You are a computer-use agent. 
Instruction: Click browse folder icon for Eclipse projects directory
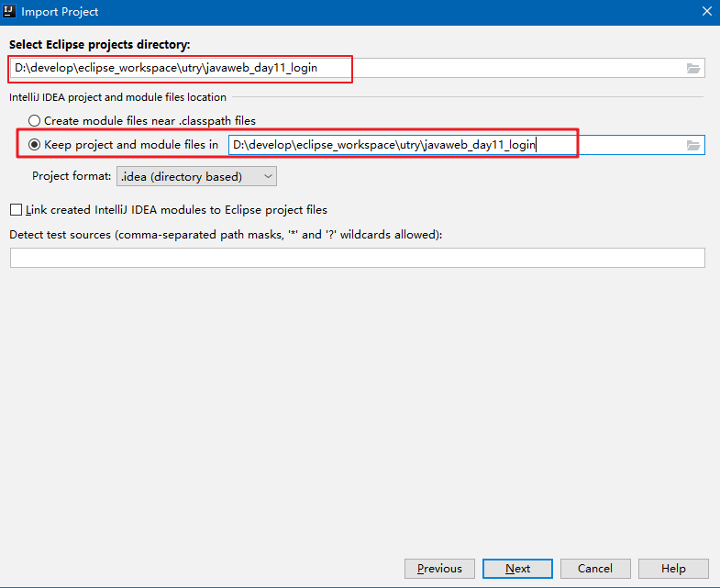[x=692, y=69]
